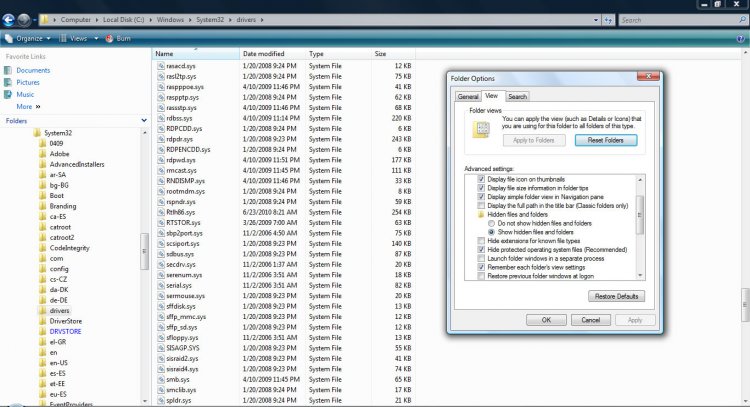Click the Forward navigation arrow button
This screenshot has height=407, width=750.
24,20
